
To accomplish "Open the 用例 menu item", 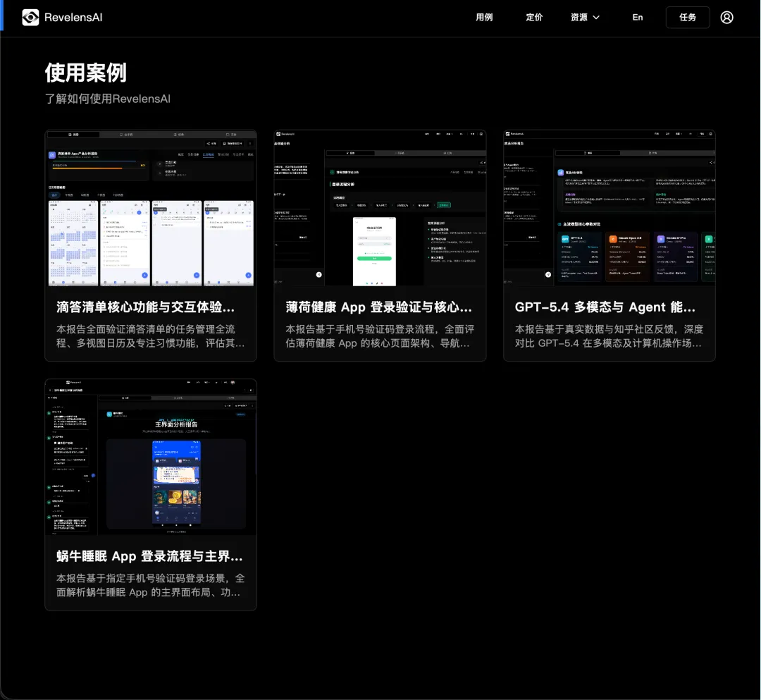I will (x=484, y=18).
